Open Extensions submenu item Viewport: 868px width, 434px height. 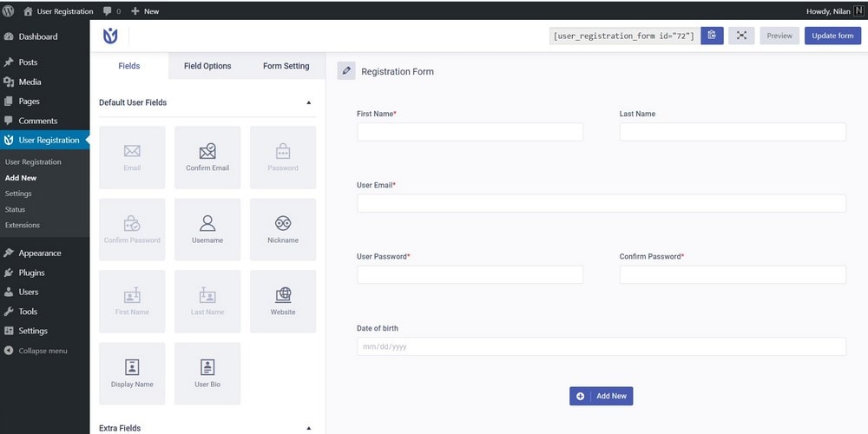tap(23, 226)
